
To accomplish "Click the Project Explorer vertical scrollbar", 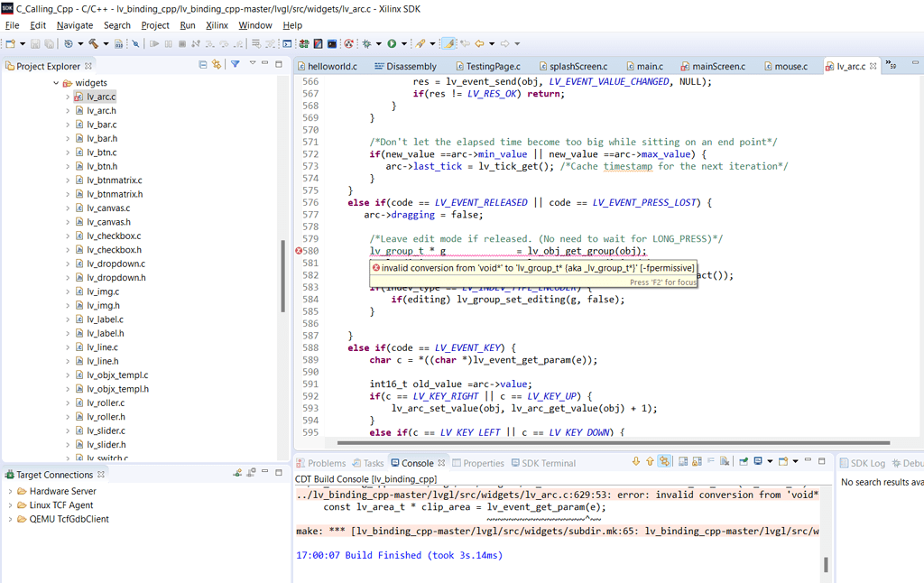I will 282,275.
